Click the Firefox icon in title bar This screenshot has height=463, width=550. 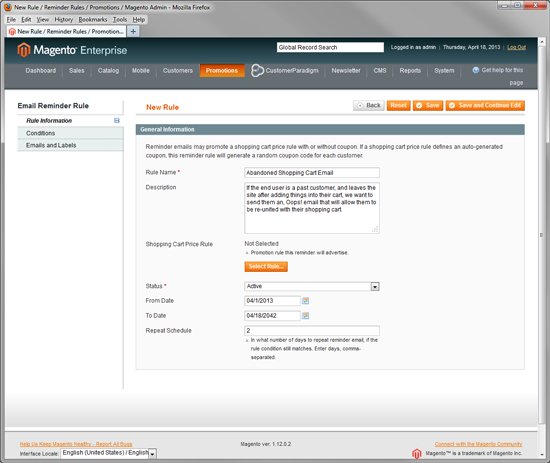coord(8,7)
